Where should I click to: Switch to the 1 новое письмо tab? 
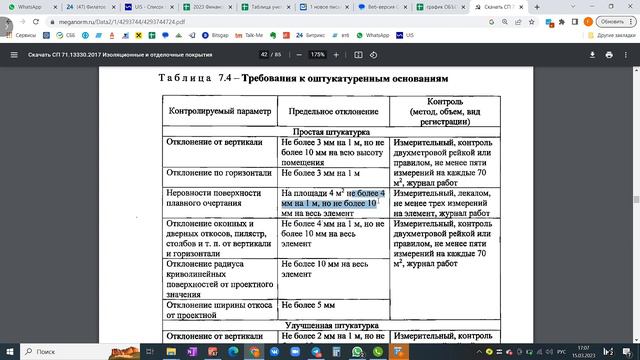[x=324, y=7]
